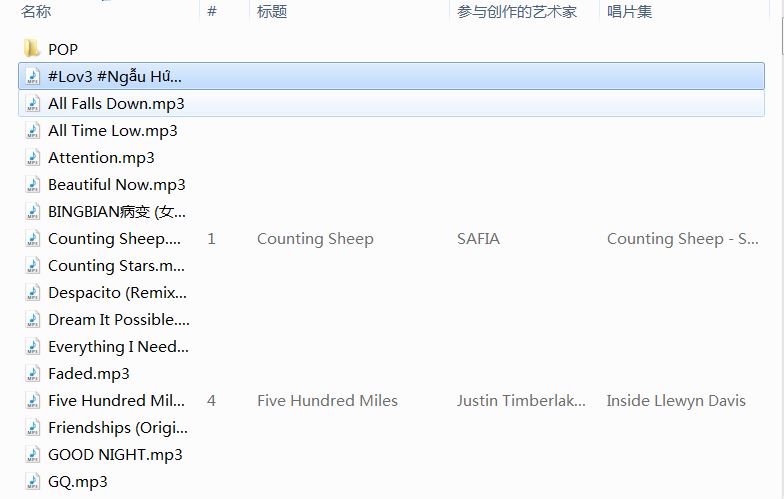Click the MP3 icon beside BINGBIAN病变
784x499 pixels.
coord(32,212)
